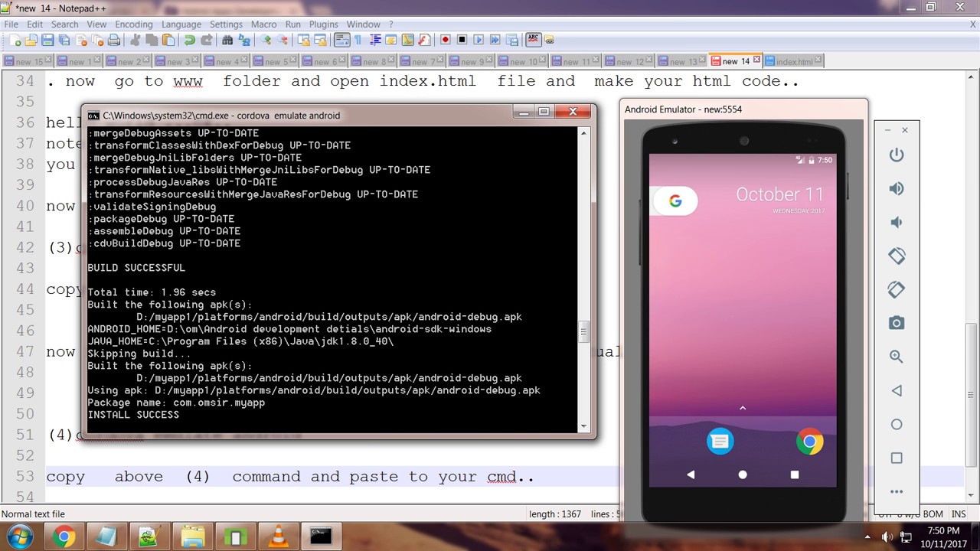Viewport: 980px width, 551px height.
Task: Tap the phone Back navigation button
Action: tap(691, 474)
